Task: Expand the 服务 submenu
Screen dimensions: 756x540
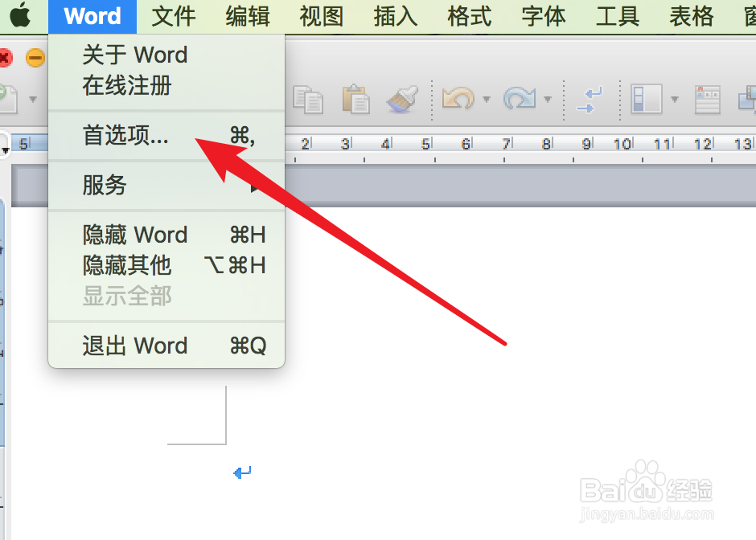Action: point(166,186)
